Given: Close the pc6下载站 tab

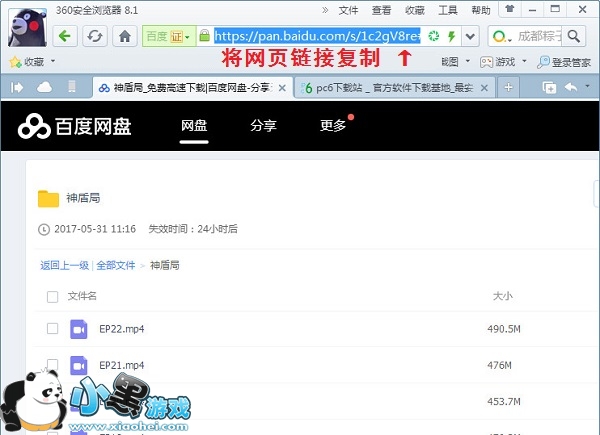Looking at the screenshot, I should [484, 88].
